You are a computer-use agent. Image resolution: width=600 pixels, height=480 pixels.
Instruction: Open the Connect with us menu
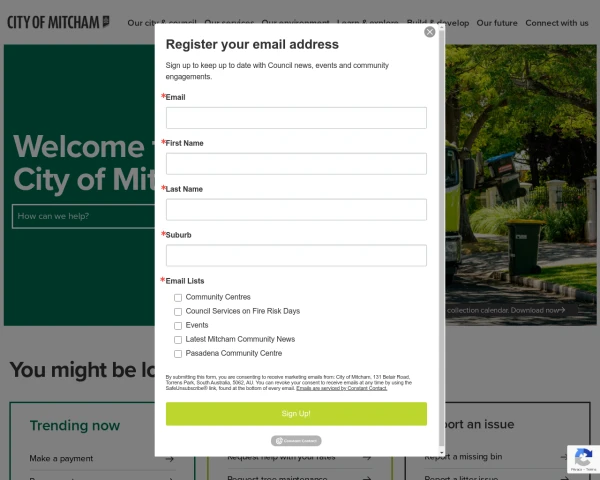point(557,23)
